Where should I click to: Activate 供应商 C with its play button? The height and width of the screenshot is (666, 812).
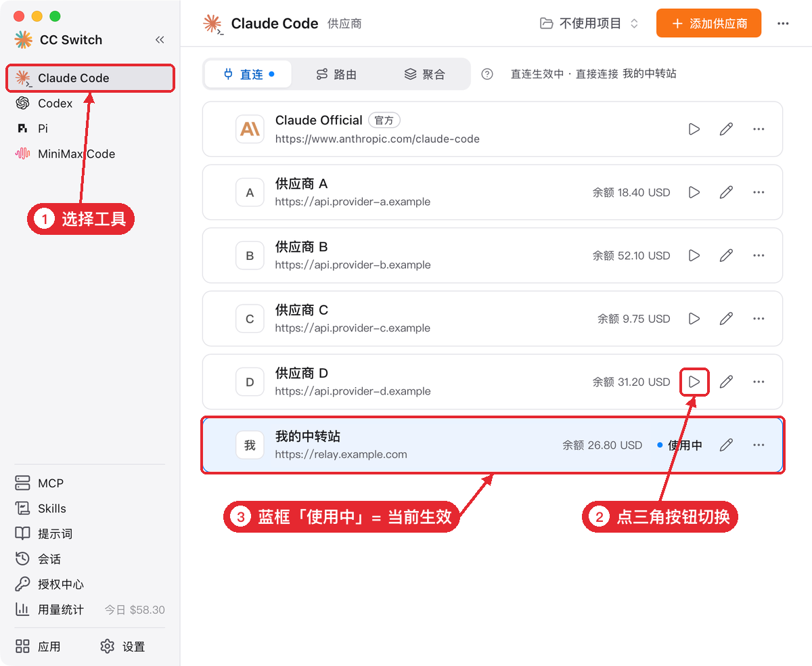tap(694, 318)
